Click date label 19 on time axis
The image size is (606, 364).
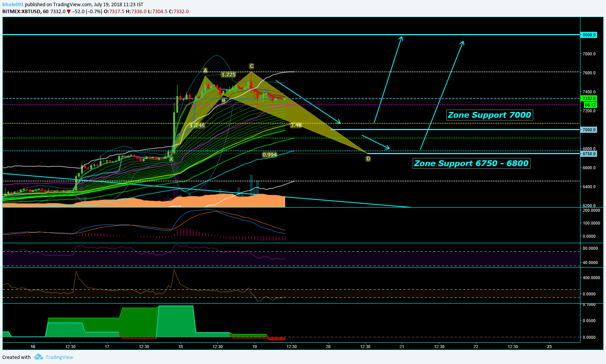coord(255,347)
